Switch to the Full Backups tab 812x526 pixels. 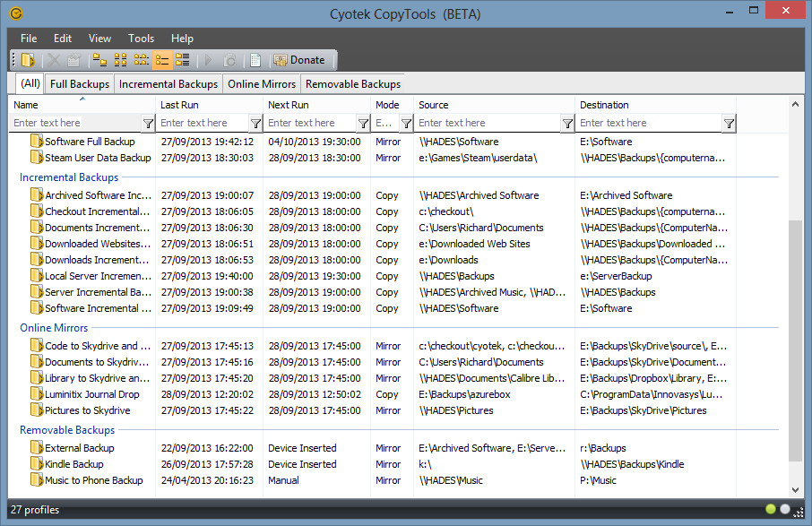80,84
